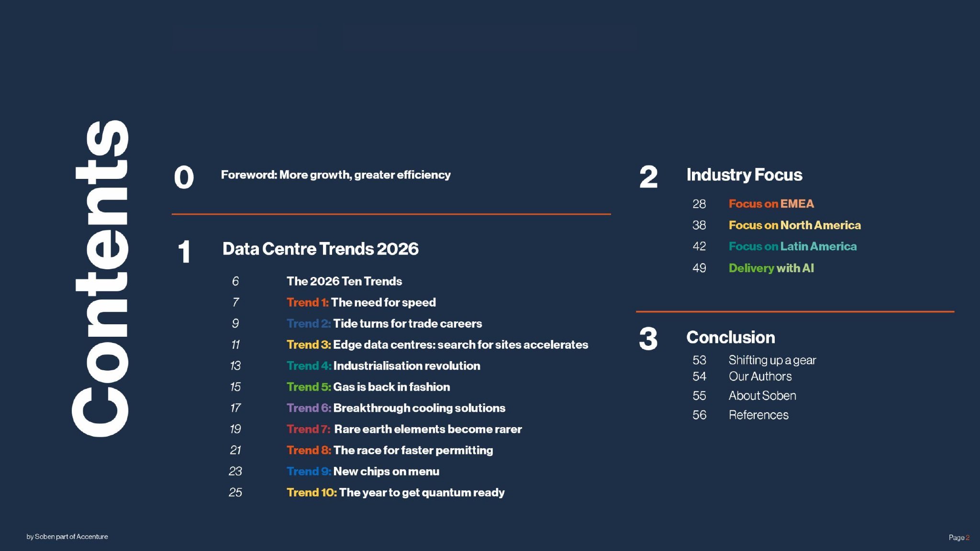Open Focus on North America
The width and height of the screenshot is (980, 551).
794,225
